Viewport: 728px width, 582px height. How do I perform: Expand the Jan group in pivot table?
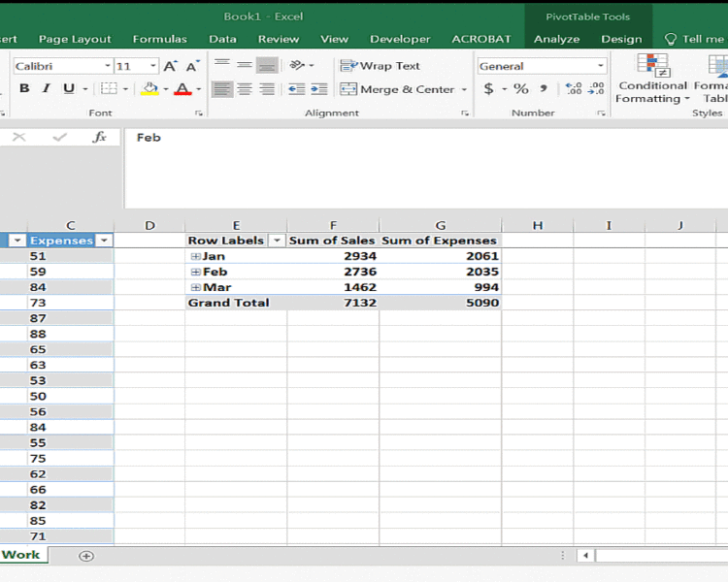click(195, 256)
